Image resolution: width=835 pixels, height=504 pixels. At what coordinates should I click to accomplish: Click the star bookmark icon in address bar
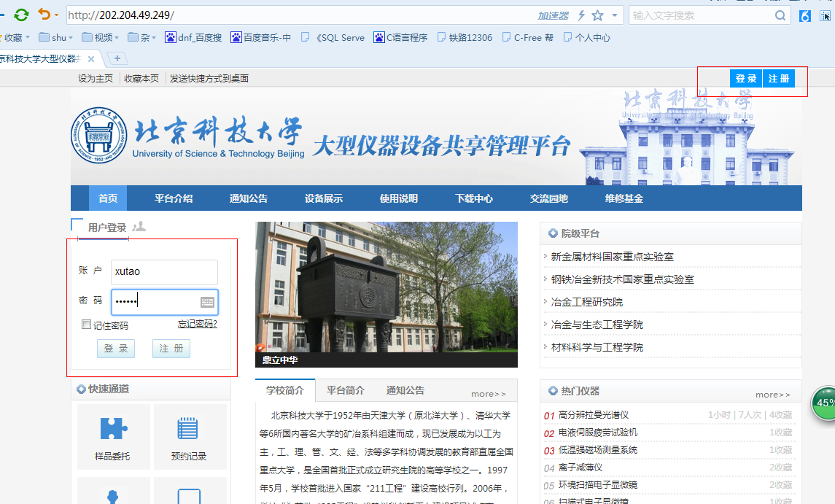pyautogui.click(x=597, y=15)
